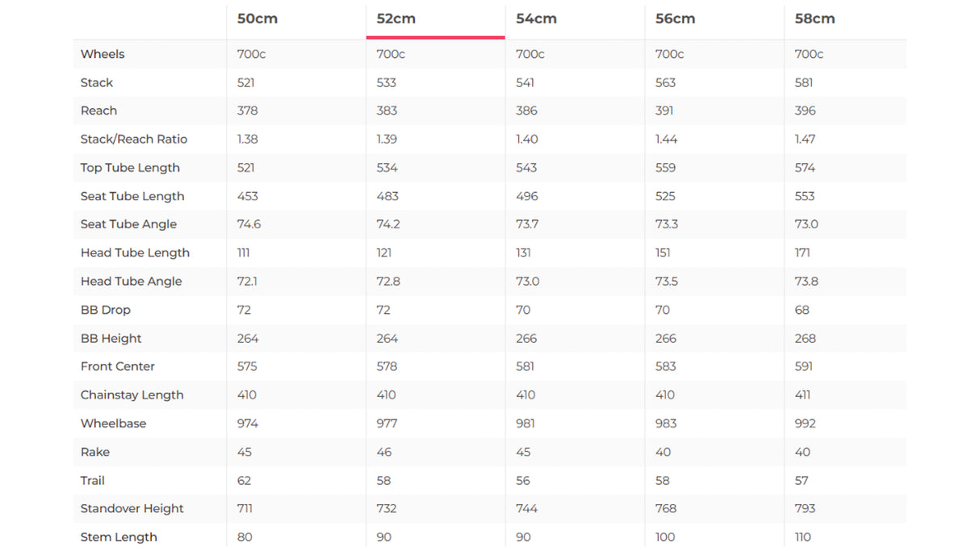980x551 pixels.
Task: Select the Head Tube Angle row label
Action: click(131, 282)
